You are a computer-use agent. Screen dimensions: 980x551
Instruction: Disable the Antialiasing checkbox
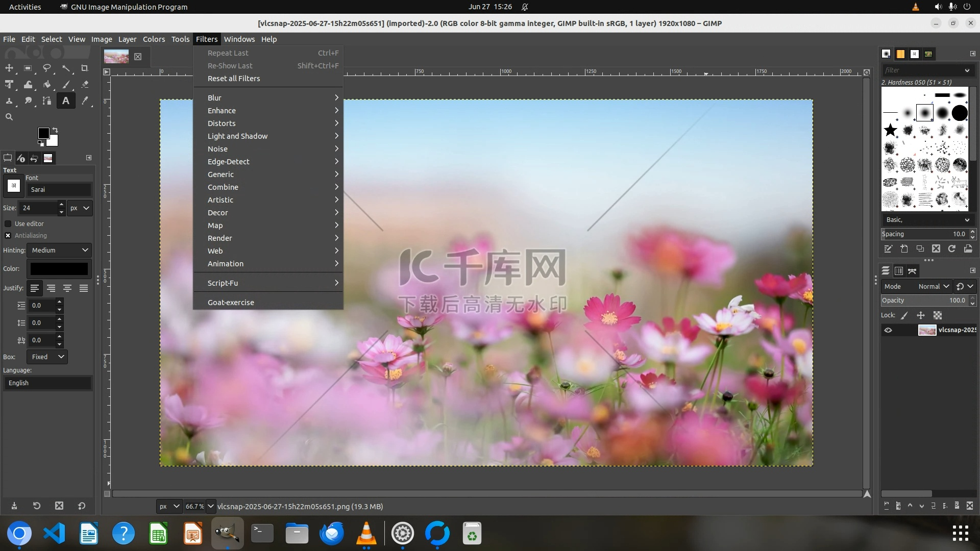point(8,236)
